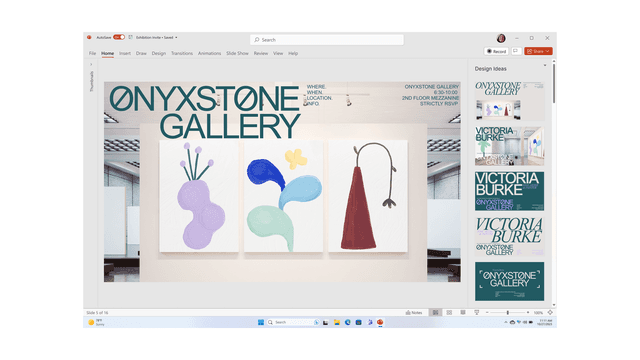Screen dimensions: 640x360
Task: Click the Design Ideas pane scrollbar
Action: tap(554, 83)
